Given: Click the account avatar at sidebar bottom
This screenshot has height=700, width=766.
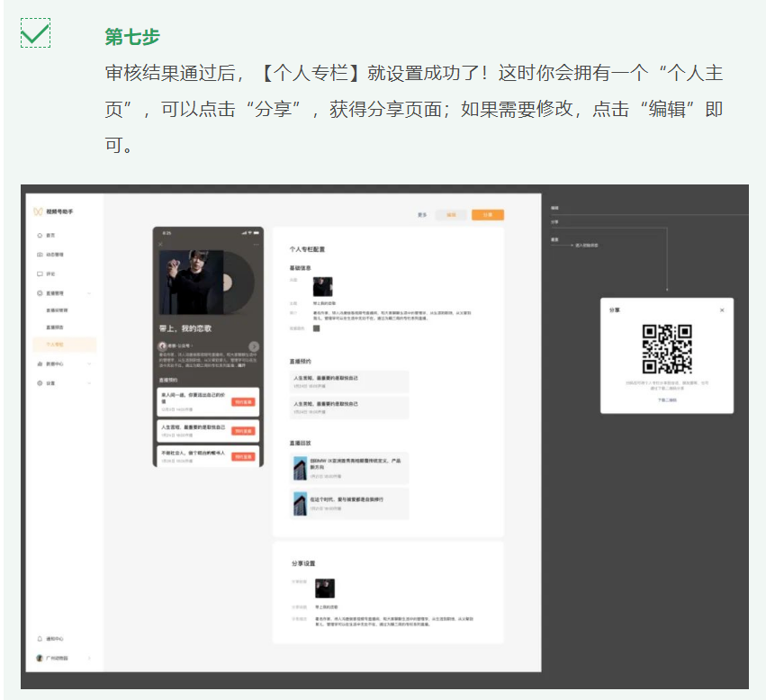Looking at the screenshot, I should point(40,659).
